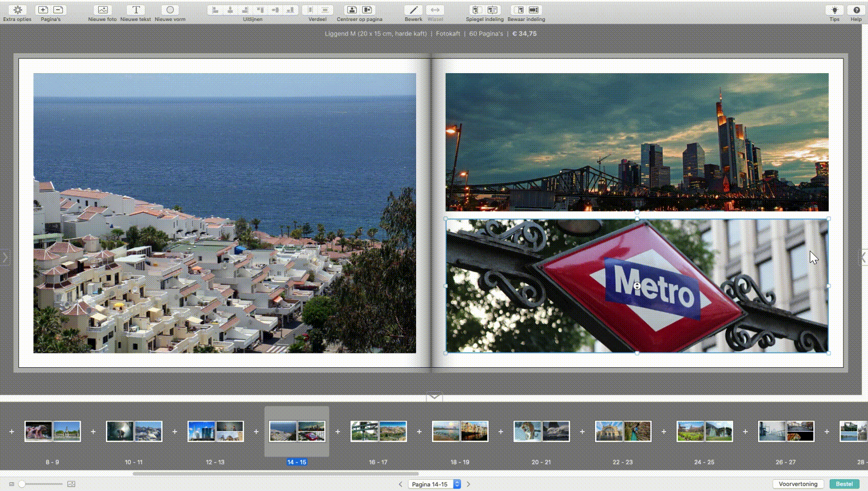
Task: Select pages 14 - 15 thumbnail
Action: tap(297, 431)
